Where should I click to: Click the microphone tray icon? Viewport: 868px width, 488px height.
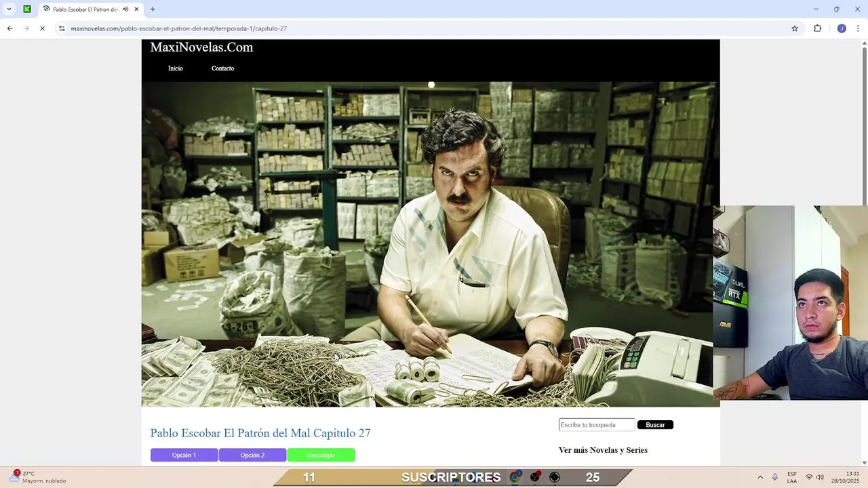774,477
